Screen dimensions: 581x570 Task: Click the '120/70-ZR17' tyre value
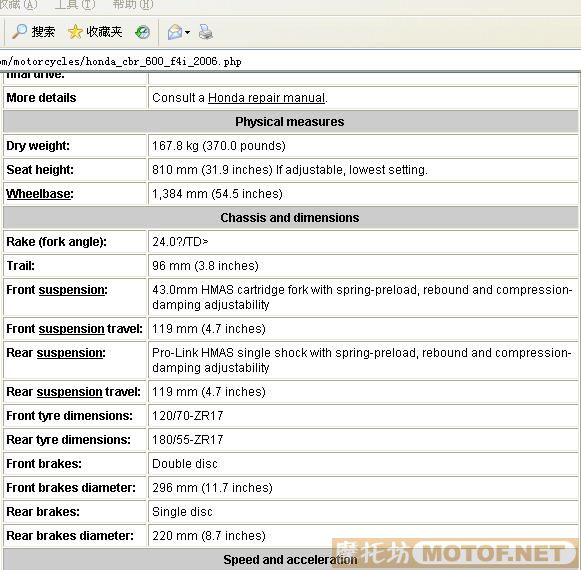point(187,416)
